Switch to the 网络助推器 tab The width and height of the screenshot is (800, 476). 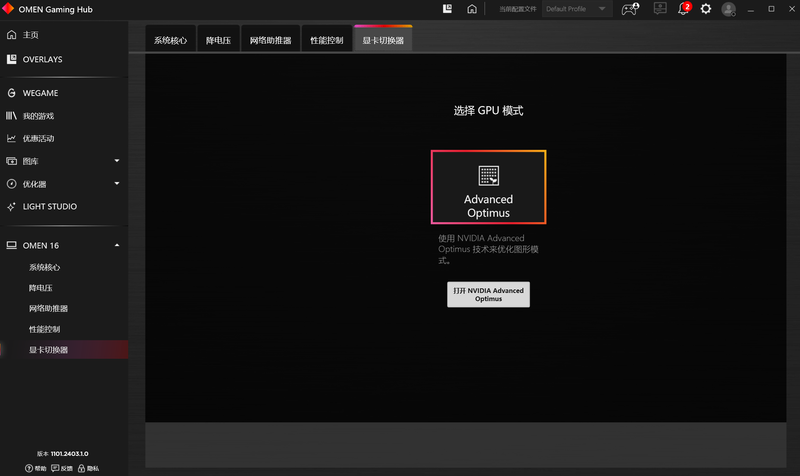click(x=270, y=41)
